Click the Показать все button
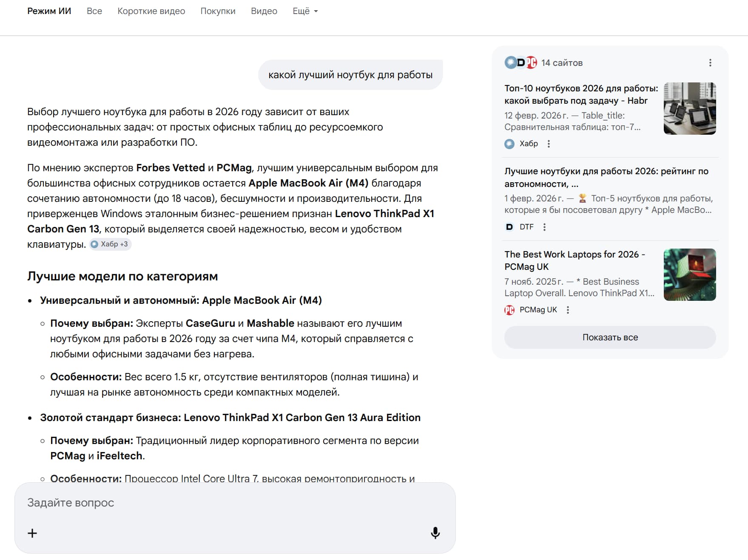748x560 pixels. click(x=610, y=337)
